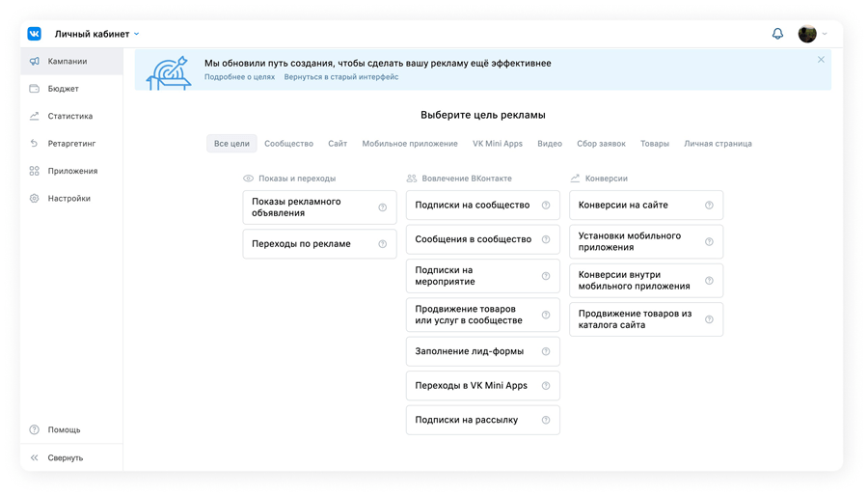This screenshot has width=868, height=496.
Task: Switch to the VK Mini Apps tab
Action: point(497,144)
